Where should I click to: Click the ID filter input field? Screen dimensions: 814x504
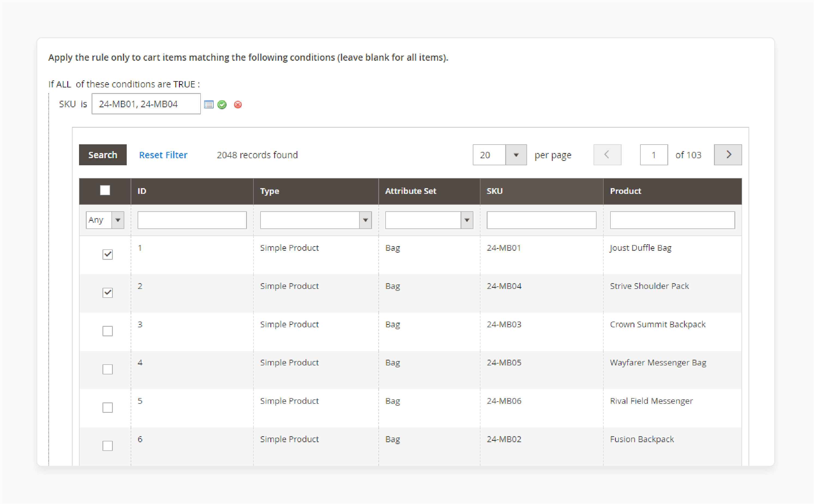pyautogui.click(x=192, y=220)
